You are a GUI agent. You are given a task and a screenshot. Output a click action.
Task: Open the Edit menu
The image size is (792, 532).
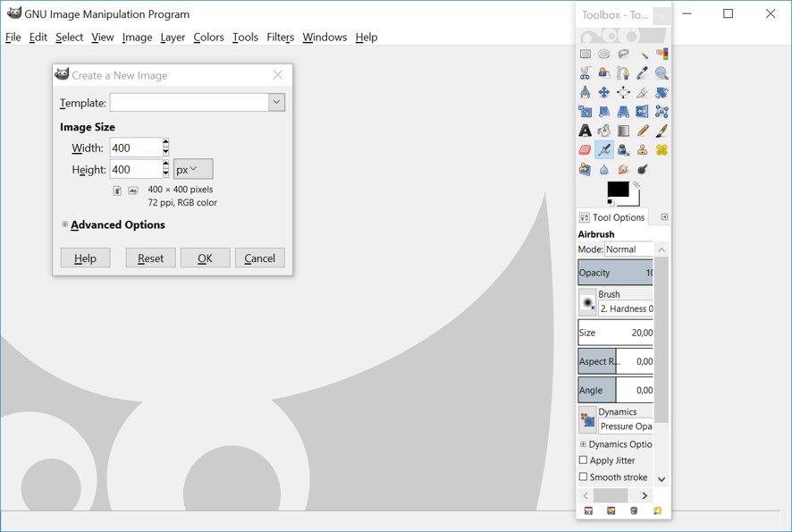click(38, 37)
